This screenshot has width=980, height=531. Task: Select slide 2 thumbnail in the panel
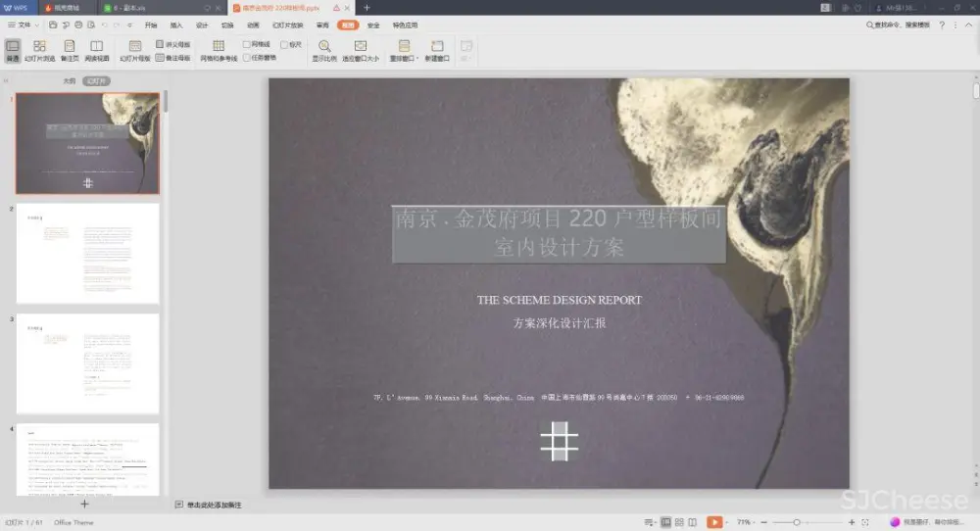coord(87,253)
